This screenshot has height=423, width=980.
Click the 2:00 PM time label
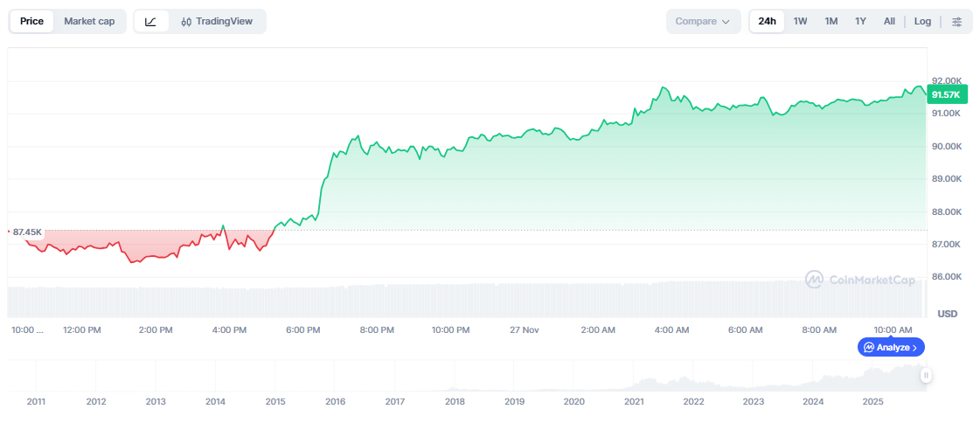tap(156, 329)
